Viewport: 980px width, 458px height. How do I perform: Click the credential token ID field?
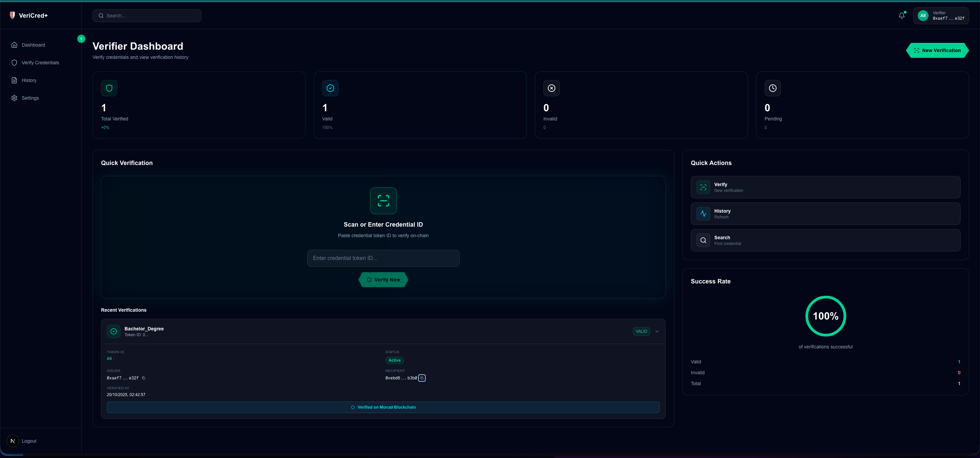pos(383,258)
